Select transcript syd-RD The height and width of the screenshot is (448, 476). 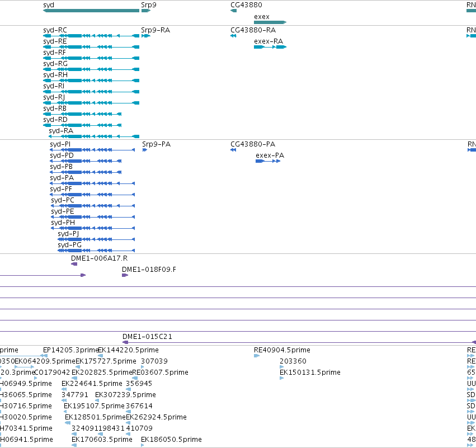pos(82,125)
